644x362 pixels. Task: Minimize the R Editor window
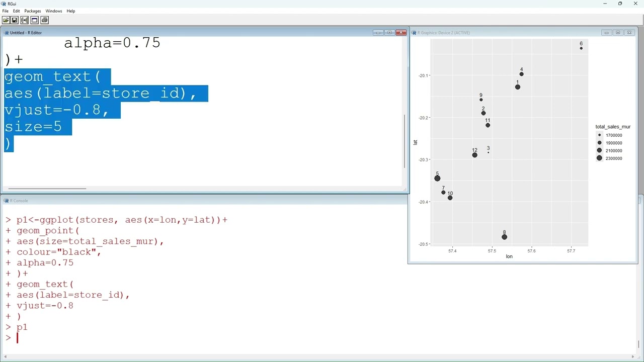click(378, 33)
